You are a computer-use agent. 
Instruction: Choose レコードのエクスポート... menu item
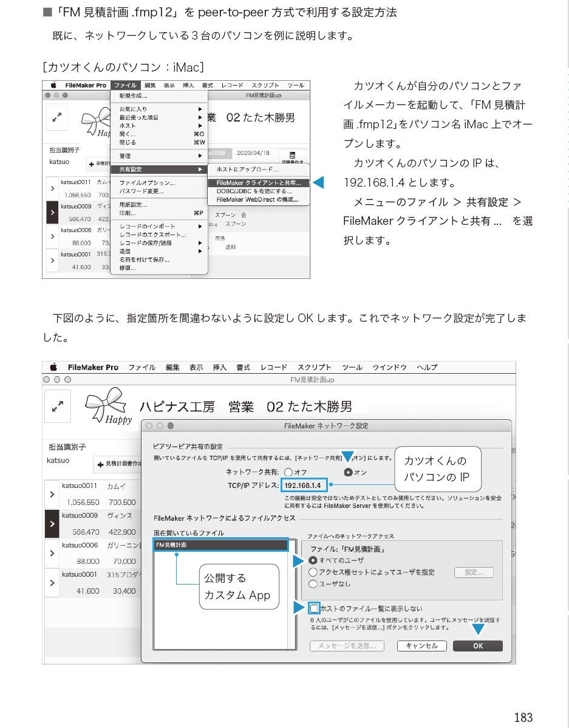[158, 235]
